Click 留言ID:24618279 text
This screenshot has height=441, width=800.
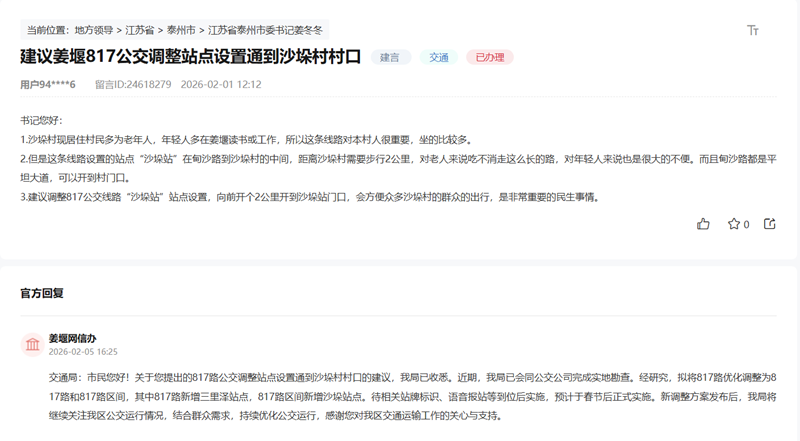[133, 84]
